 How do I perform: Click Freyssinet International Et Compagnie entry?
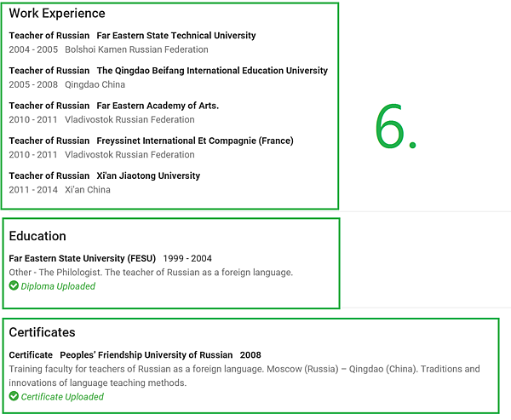(195, 141)
